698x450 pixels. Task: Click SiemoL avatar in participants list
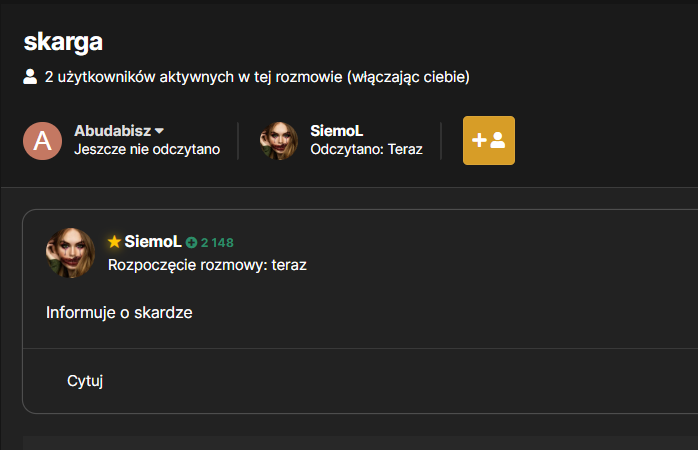279,141
